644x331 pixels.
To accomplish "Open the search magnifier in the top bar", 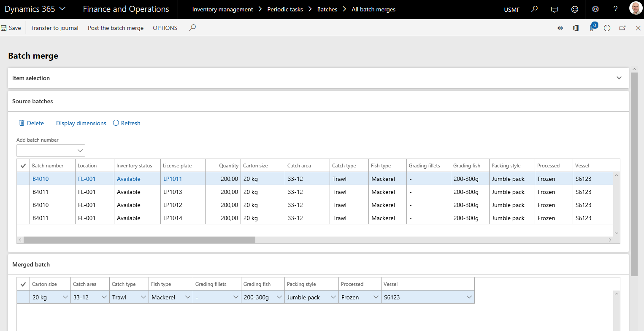I will 534,9.
